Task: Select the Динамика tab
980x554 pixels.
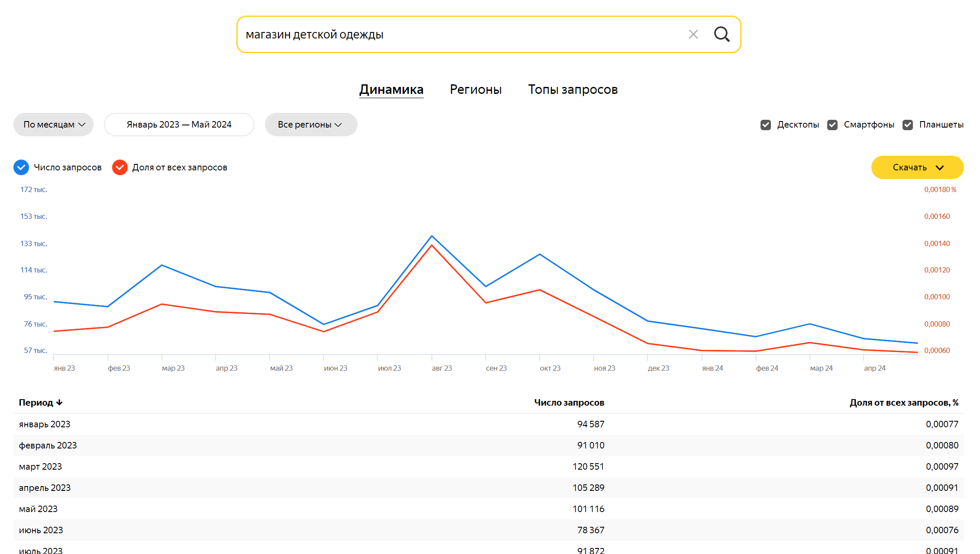Action: tap(391, 90)
